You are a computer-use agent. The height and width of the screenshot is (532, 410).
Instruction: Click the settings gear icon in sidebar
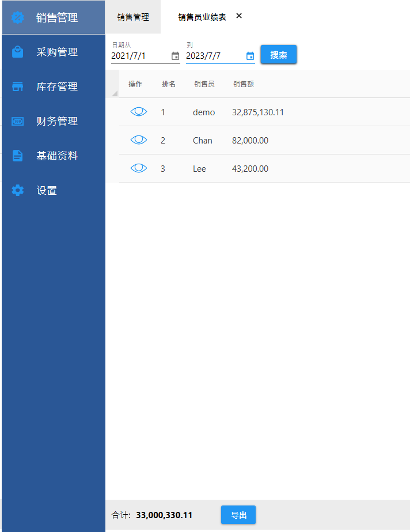[18, 190]
